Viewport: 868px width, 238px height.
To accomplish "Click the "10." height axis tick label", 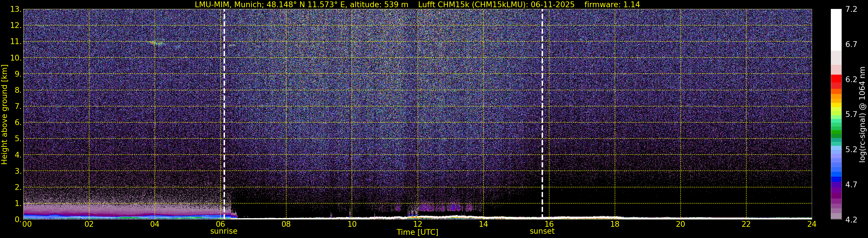I will [x=16, y=58].
